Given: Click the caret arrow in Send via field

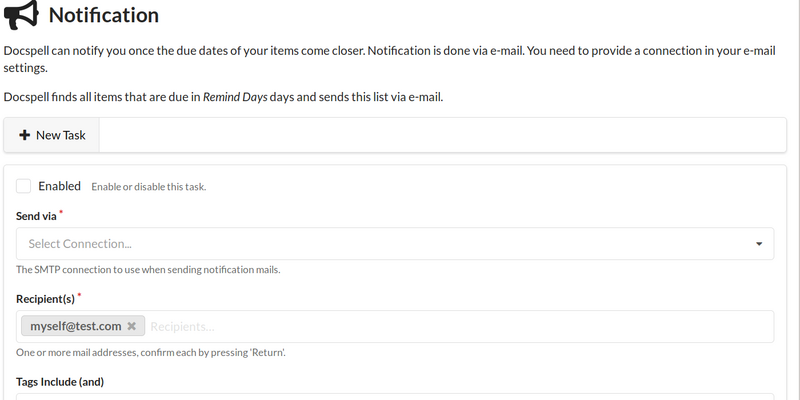Looking at the screenshot, I should click(x=759, y=243).
